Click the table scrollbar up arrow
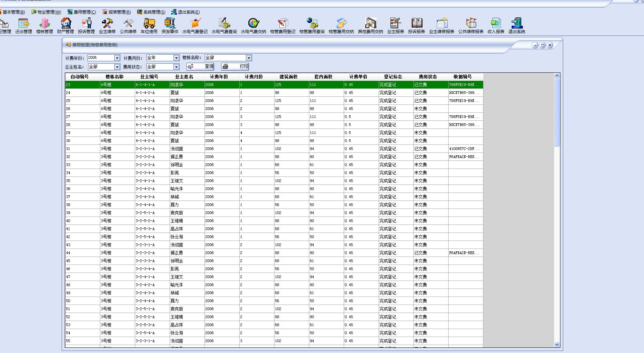This screenshot has height=353, width=644. point(557,76)
